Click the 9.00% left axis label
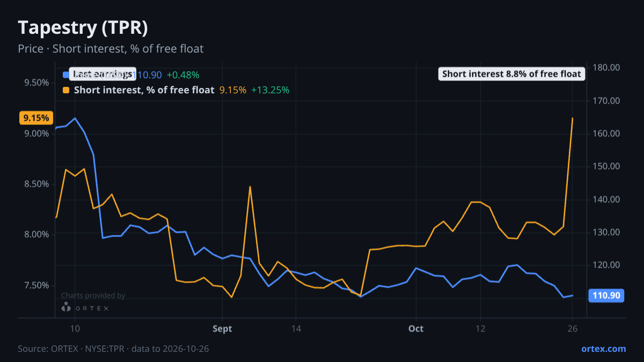Screen dimensions: 644x362 (37, 134)
